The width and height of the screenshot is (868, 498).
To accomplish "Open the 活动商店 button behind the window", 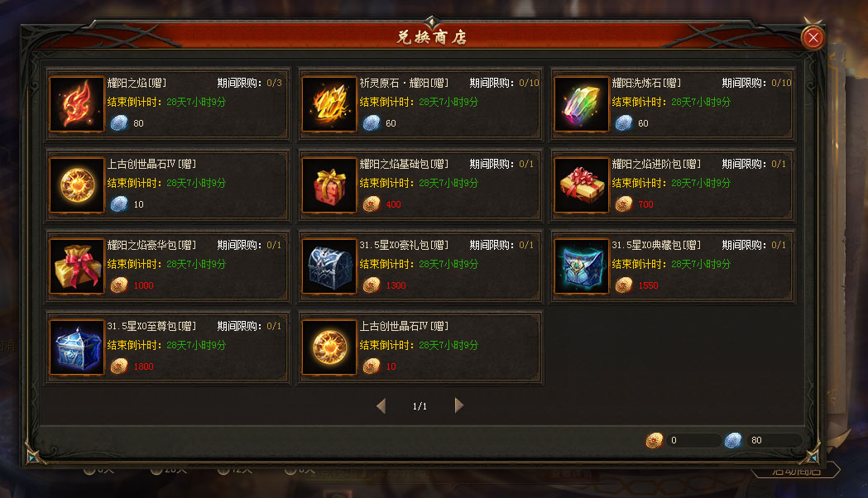I will pyautogui.click(x=796, y=472).
